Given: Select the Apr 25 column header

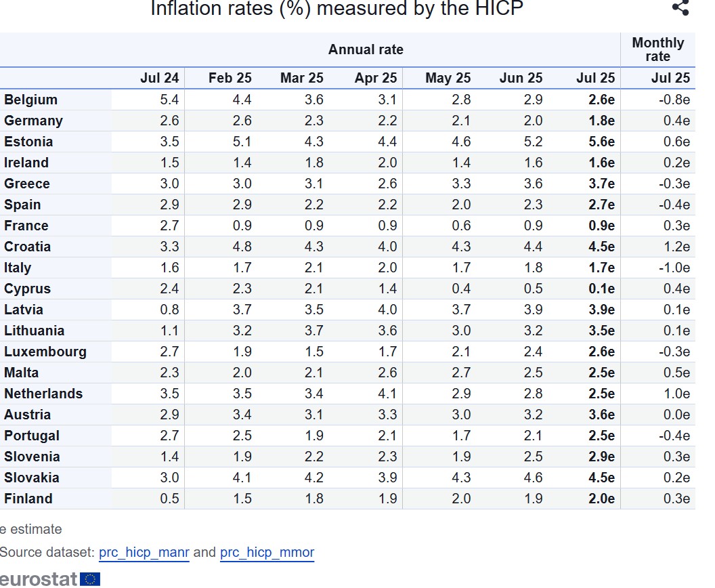Looking at the screenshot, I should [376, 78].
